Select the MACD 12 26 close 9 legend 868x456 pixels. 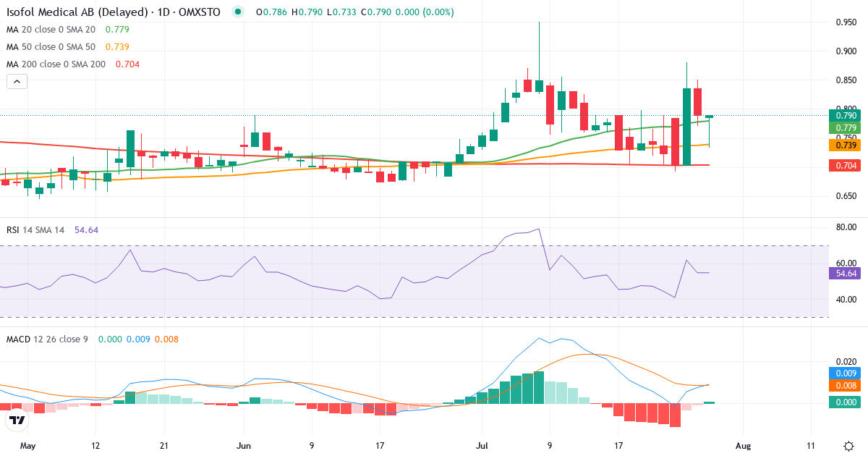[47, 339]
